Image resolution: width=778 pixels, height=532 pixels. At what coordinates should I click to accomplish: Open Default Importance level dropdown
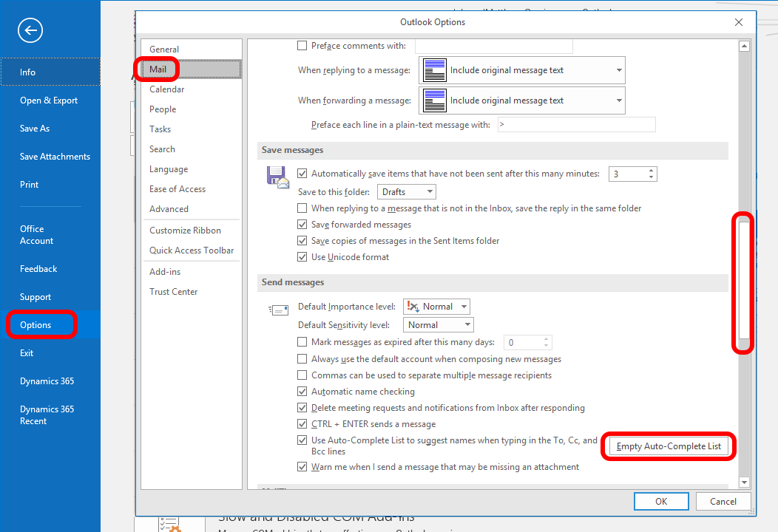[436, 307]
